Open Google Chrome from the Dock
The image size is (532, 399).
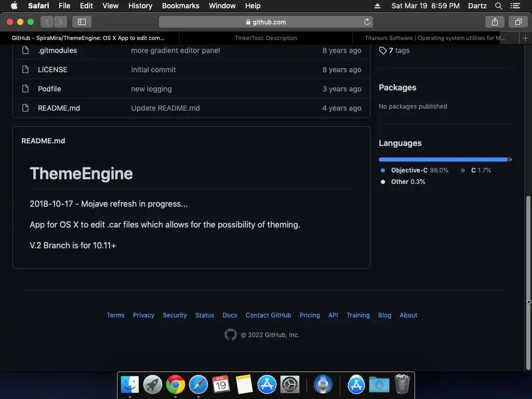[x=176, y=384]
